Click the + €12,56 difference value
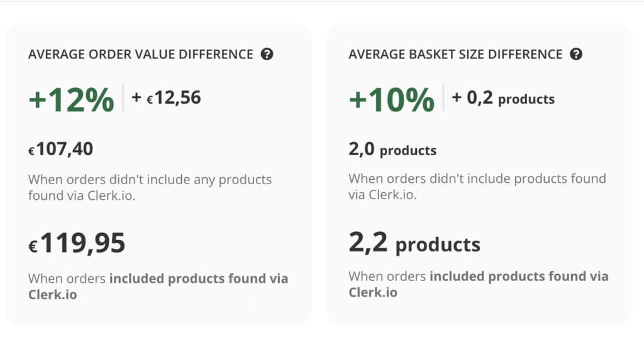644x345 pixels. pyautogui.click(x=166, y=97)
